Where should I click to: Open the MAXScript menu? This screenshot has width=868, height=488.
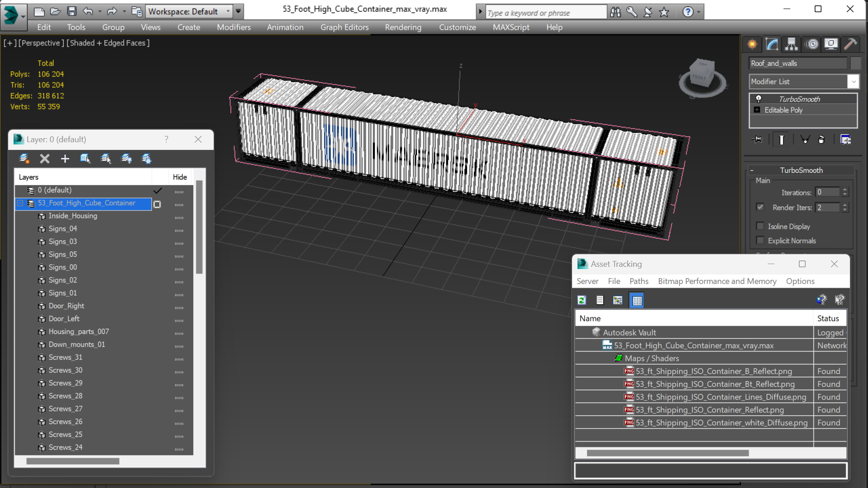point(511,27)
